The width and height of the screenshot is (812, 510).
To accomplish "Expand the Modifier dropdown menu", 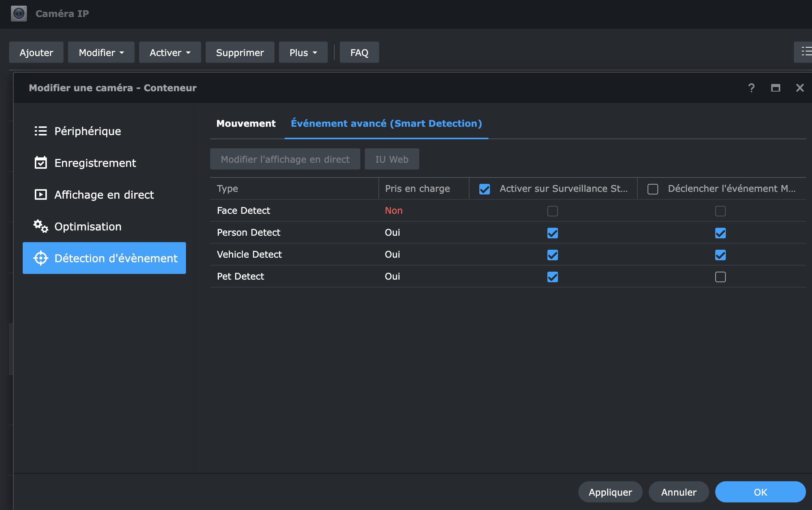I will pos(101,53).
